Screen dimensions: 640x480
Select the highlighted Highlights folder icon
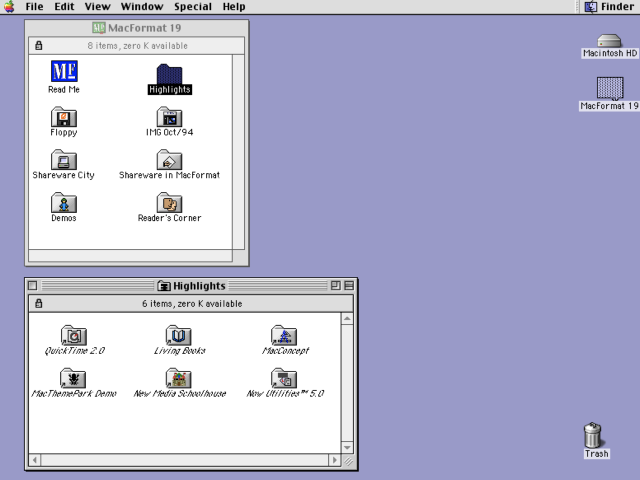click(169, 74)
